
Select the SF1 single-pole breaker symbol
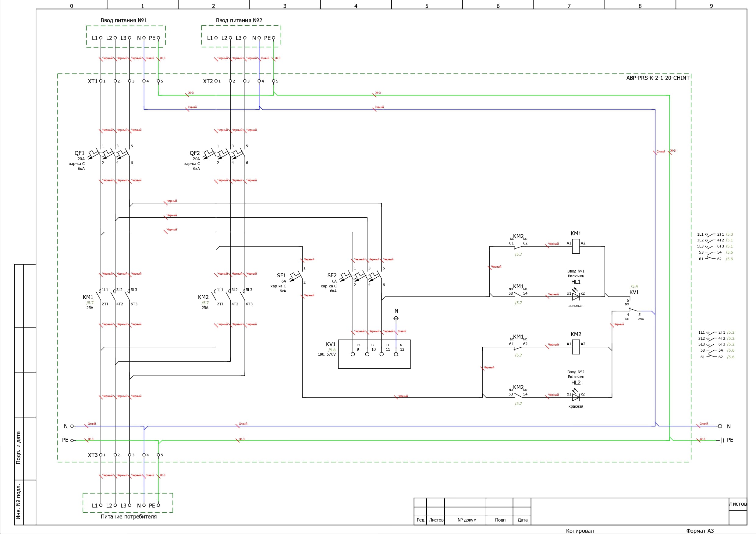point(296,276)
